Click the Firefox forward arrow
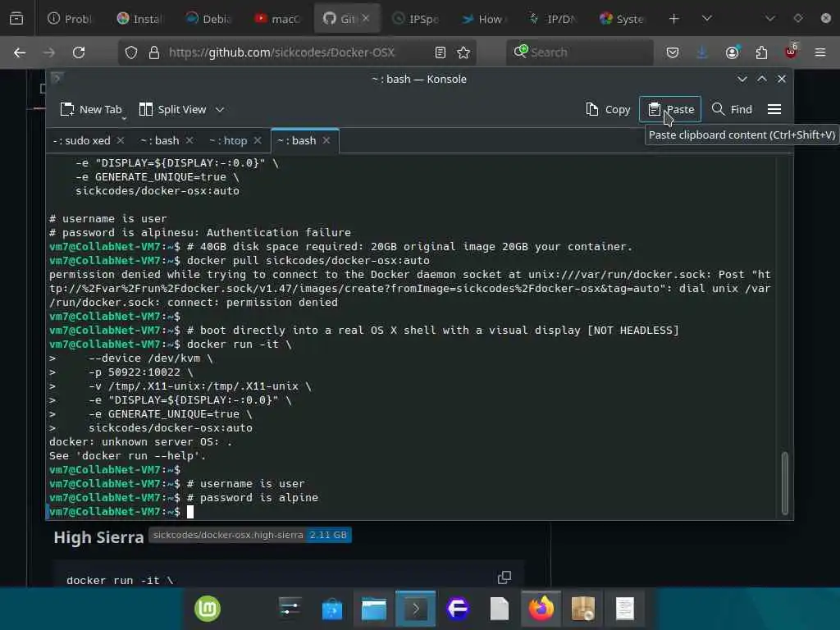This screenshot has height=630, width=840. tap(49, 52)
